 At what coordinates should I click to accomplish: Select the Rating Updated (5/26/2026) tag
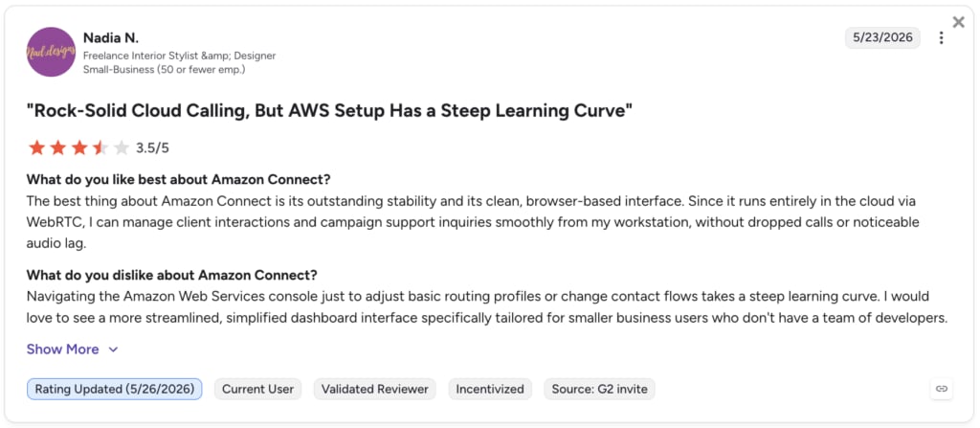[115, 389]
